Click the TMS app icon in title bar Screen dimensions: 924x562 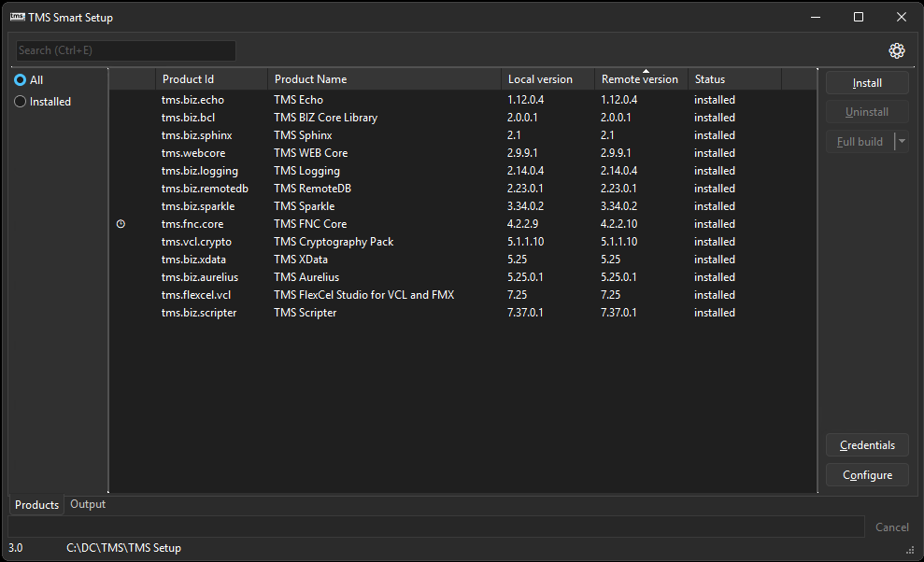[x=17, y=17]
